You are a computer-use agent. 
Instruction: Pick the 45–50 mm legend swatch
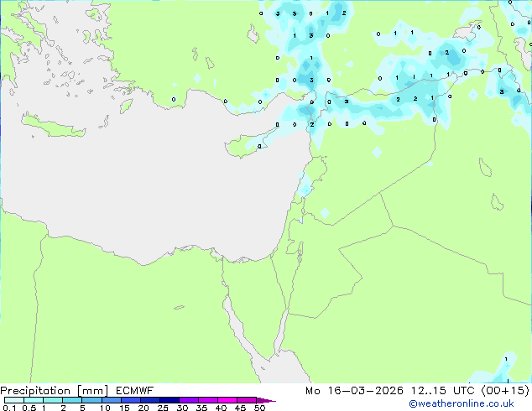[247, 400]
